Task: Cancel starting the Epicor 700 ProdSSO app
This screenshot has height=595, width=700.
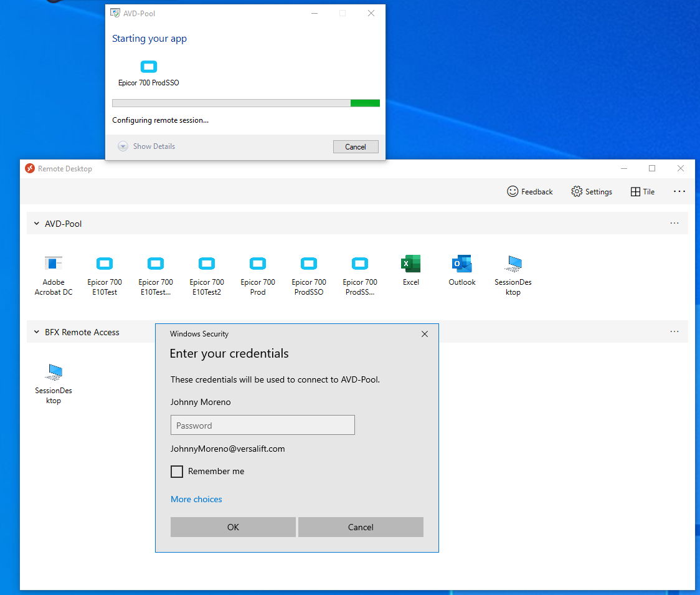Action: pos(356,146)
